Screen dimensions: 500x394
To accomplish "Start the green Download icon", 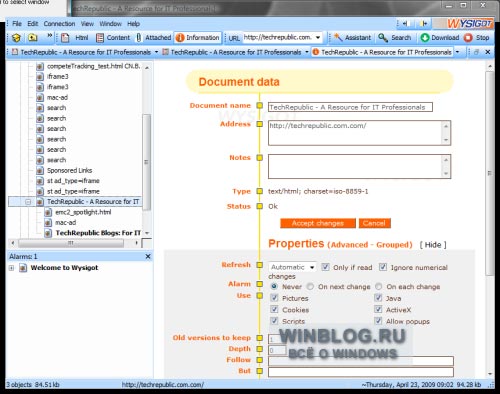I will point(424,38).
